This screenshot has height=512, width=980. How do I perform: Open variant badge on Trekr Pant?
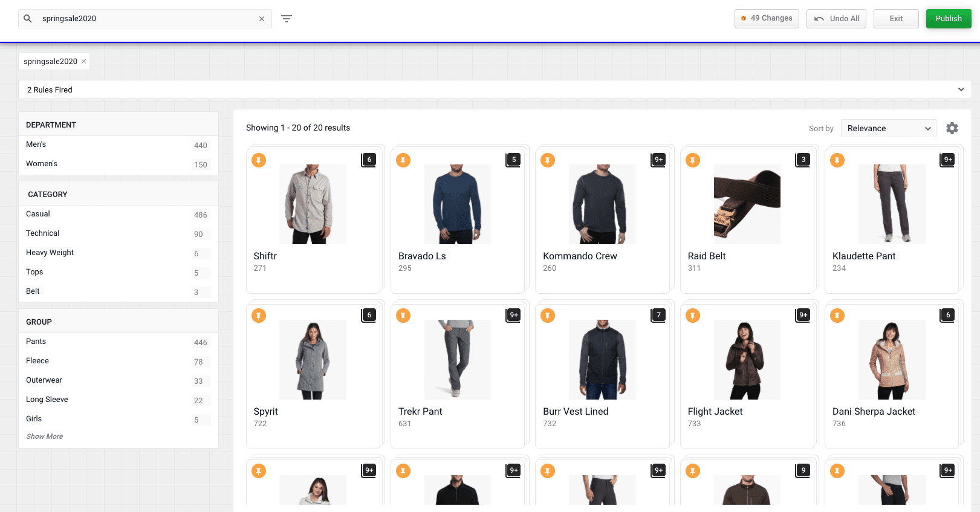coord(513,315)
